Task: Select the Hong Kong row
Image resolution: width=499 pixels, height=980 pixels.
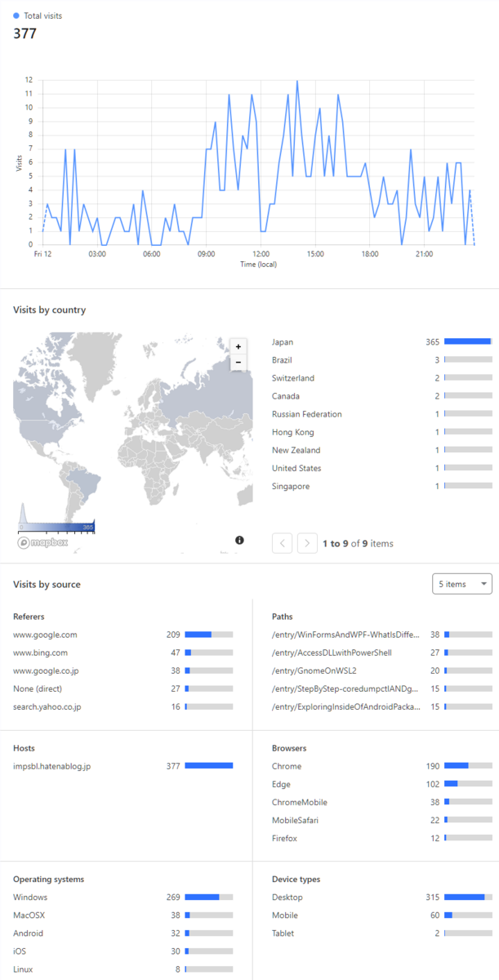Action: click(x=381, y=432)
